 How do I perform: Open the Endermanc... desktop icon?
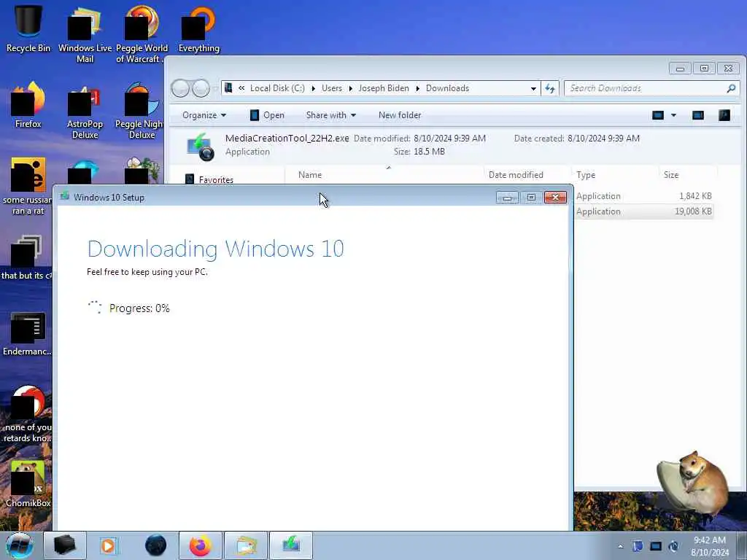pyautogui.click(x=27, y=333)
